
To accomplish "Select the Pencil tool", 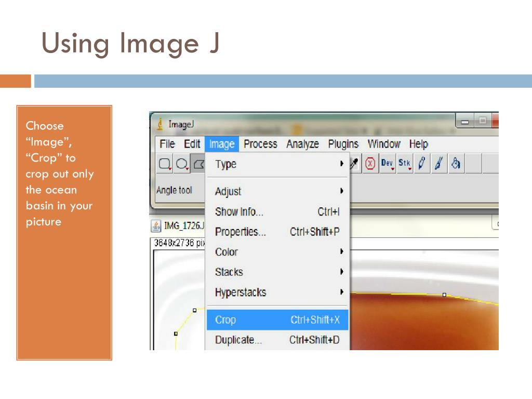I will click(x=422, y=164).
